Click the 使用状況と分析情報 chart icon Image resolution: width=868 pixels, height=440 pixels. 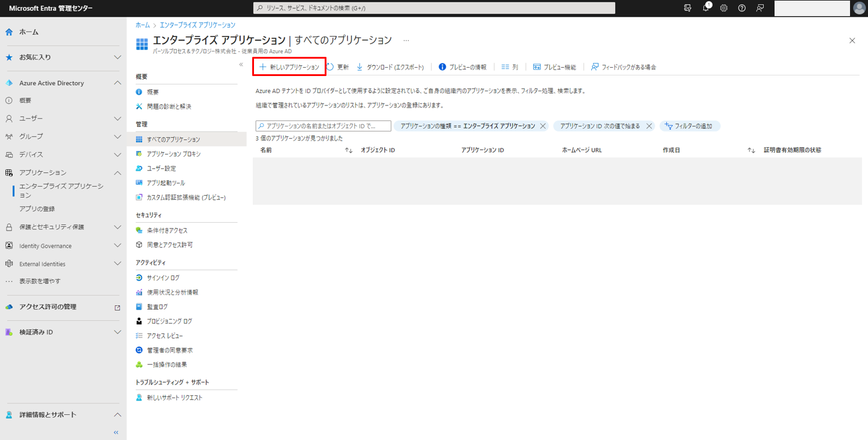139,292
